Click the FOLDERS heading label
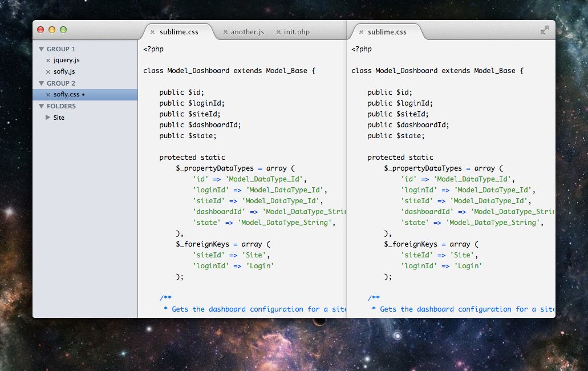Image resolution: width=588 pixels, height=371 pixels. [x=61, y=106]
